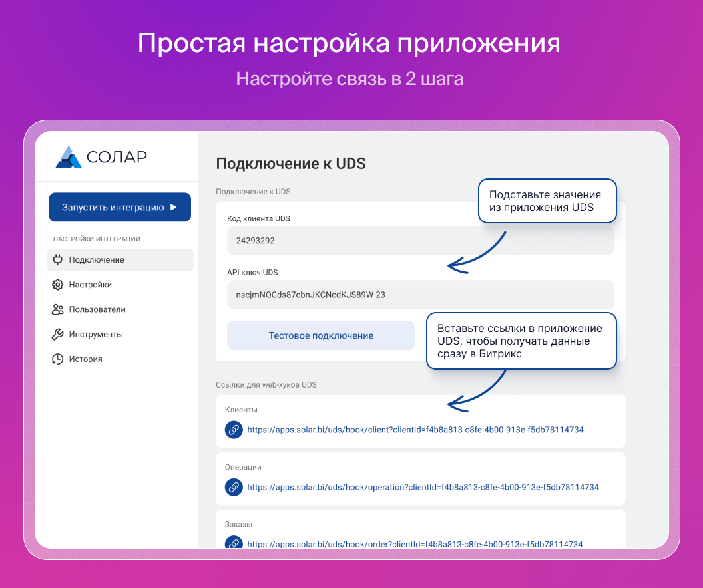Open the Инструменты menu item
Screen dimensions: 703x588
click(120, 334)
